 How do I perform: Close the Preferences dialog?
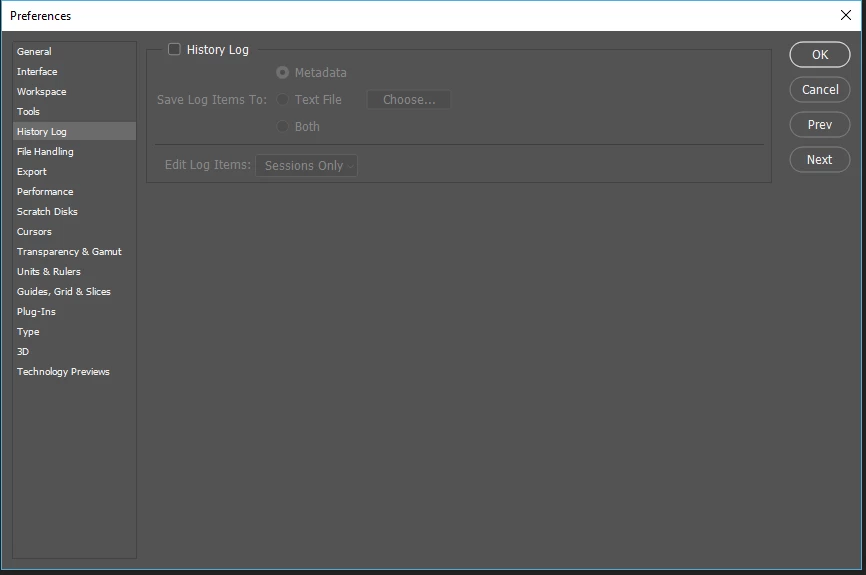[846, 15]
